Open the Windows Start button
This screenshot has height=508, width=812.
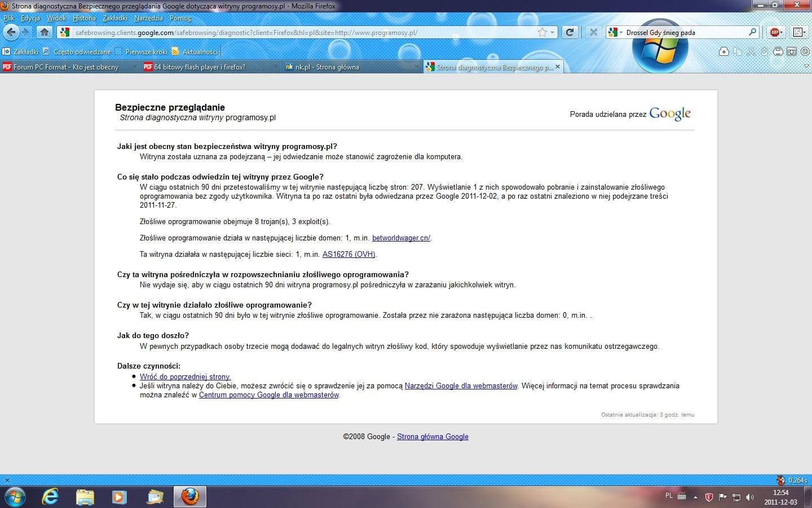[15, 497]
